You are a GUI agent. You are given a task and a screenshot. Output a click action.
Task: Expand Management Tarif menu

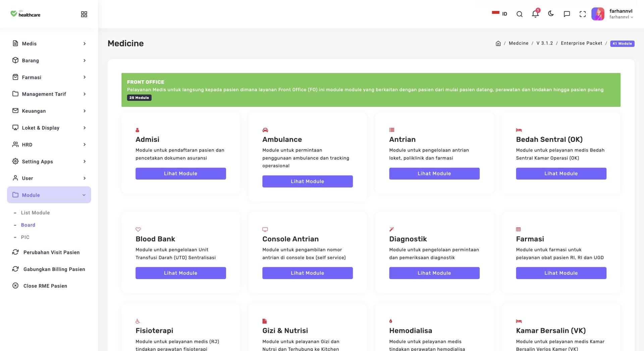tap(49, 94)
